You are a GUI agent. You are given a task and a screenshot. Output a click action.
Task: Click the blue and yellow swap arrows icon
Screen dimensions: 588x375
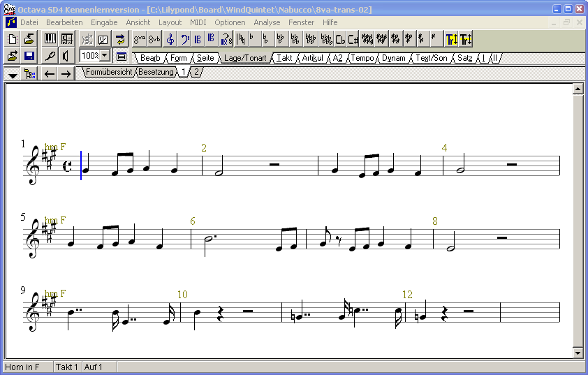(x=120, y=39)
